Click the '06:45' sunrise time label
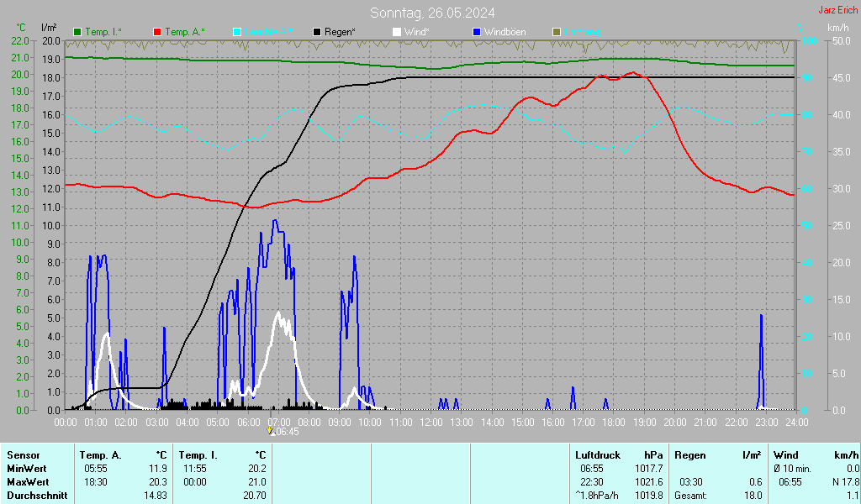Viewport: 861px width, 504px height. tap(288, 432)
